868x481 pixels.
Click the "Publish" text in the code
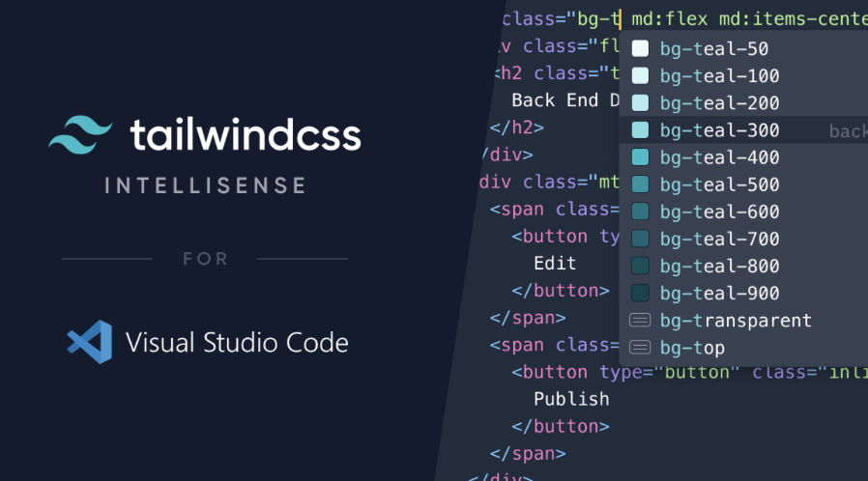[x=571, y=399]
